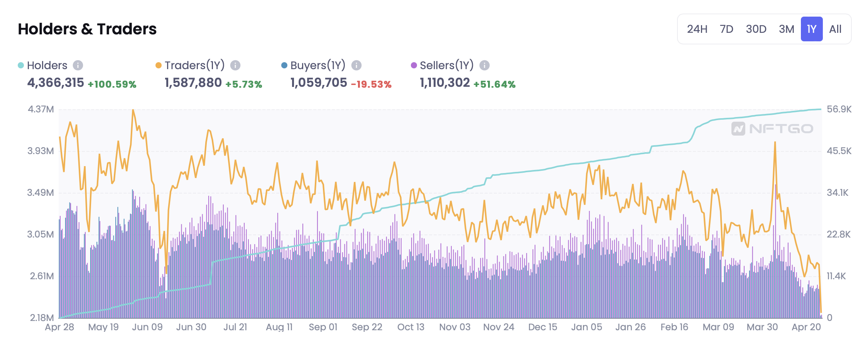Click the Mar 30 axis date marker
The height and width of the screenshot is (338, 868).
point(762,327)
